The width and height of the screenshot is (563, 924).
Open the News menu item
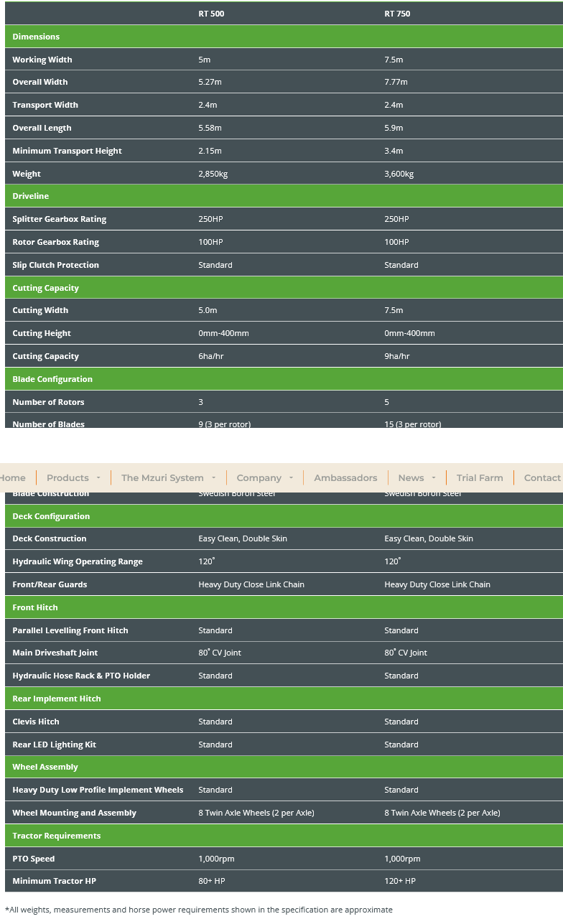411,477
